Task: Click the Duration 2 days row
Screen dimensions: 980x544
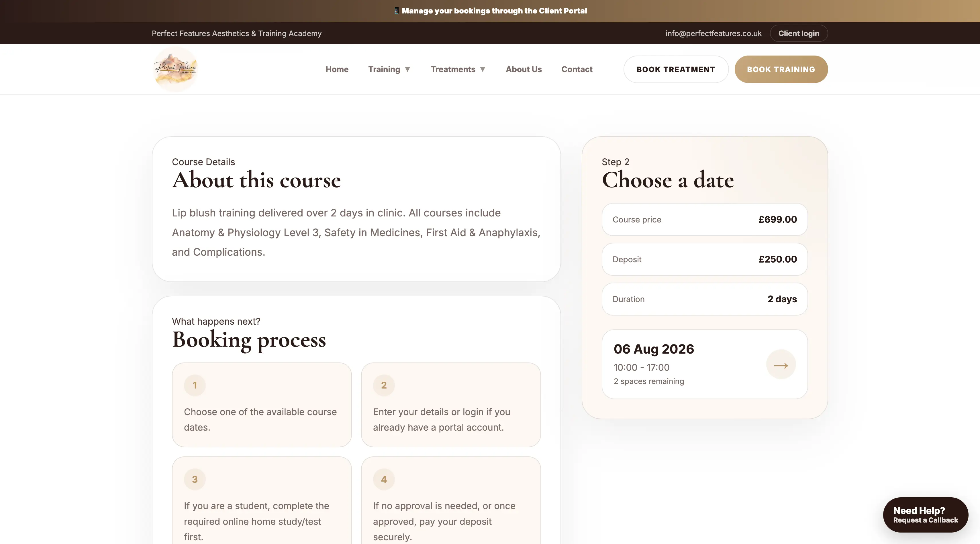Action: click(705, 299)
